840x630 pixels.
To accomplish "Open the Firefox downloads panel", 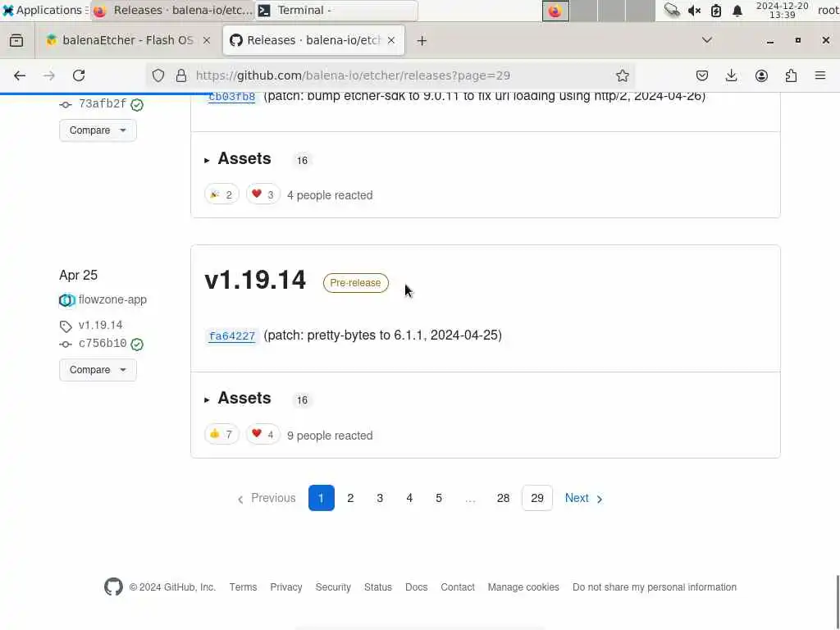I will pyautogui.click(x=731, y=75).
